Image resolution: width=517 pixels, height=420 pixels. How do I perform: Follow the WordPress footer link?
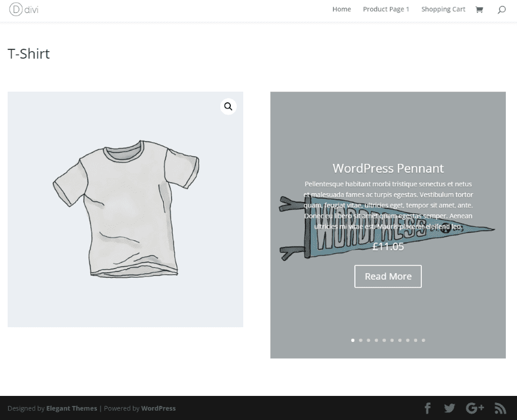tap(158, 408)
